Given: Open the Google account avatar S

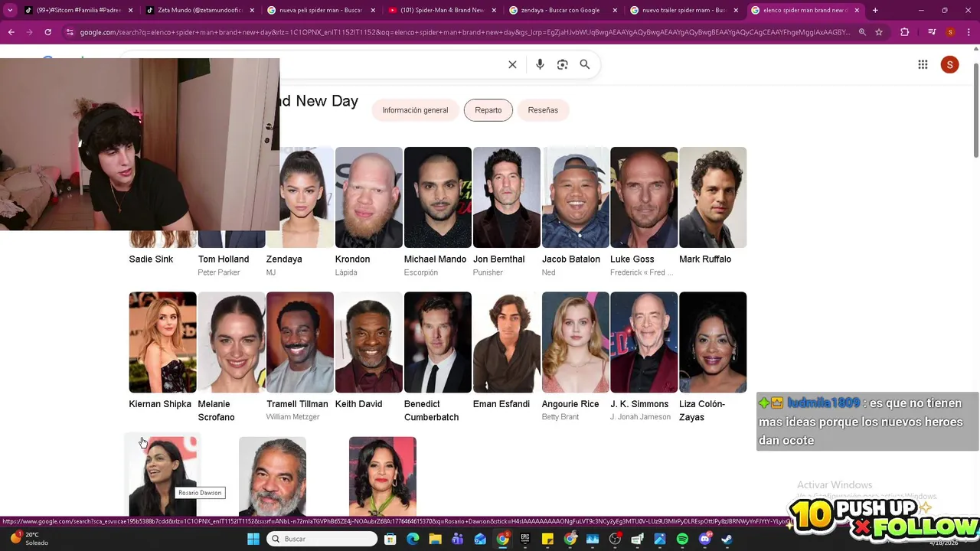Looking at the screenshot, I should tap(949, 64).
